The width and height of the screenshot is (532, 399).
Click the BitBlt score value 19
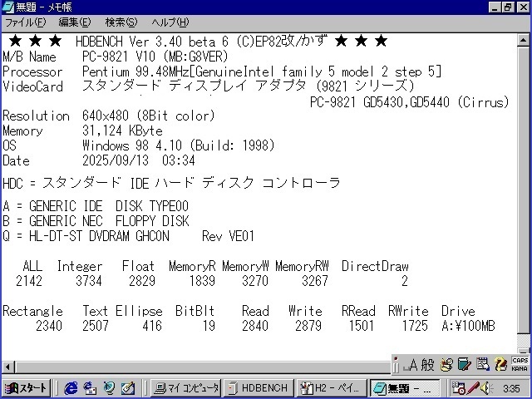pos(209,326)
